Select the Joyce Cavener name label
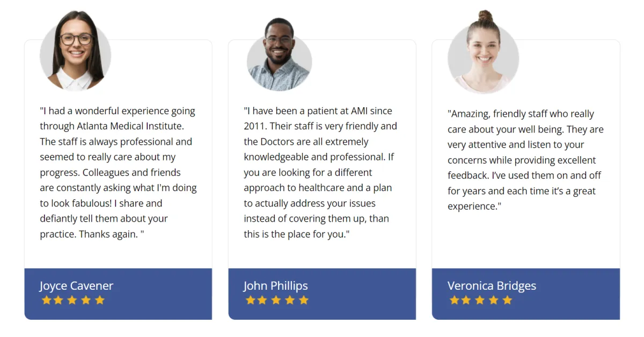 (76, 286)
